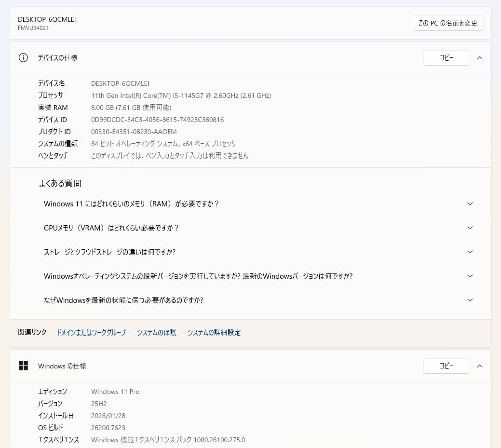Image resolution: width=501 pixels, height=448 pixels.
Task: Select the Windows 11 Pro edition value
Action: [x=115, y=392]
